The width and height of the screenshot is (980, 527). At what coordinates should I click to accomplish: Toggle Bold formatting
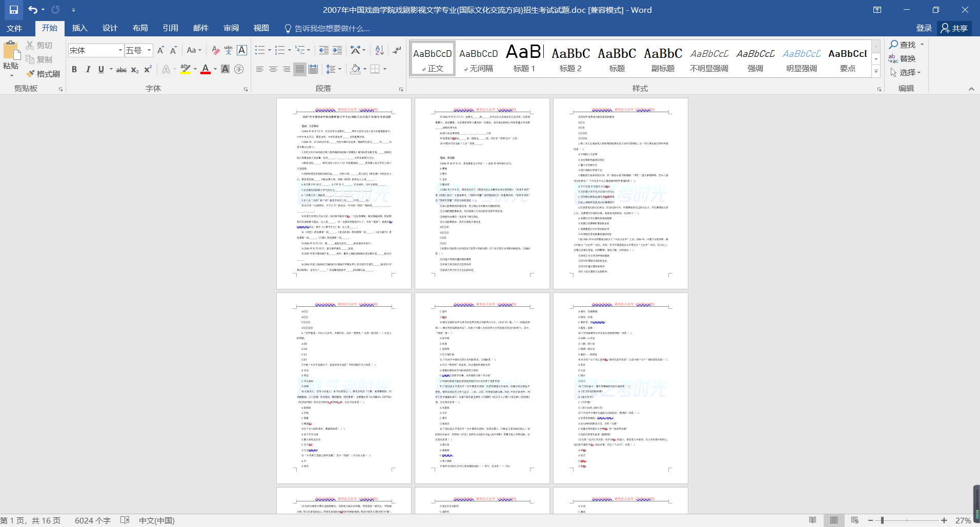click(74, 69)
